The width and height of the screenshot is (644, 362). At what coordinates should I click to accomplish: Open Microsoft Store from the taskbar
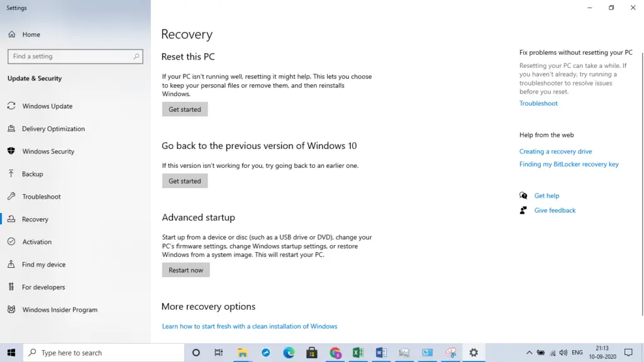pyautogui.click(x=312, y=353)
